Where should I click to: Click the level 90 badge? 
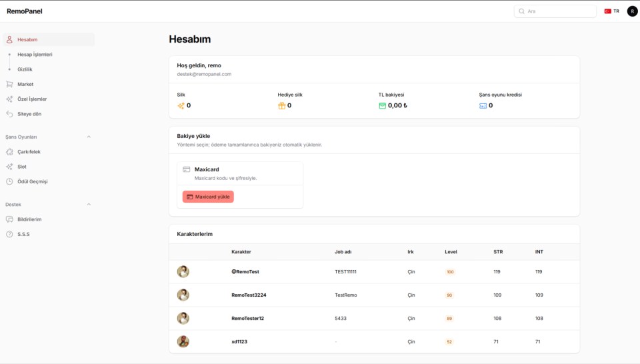pos(449,295)
